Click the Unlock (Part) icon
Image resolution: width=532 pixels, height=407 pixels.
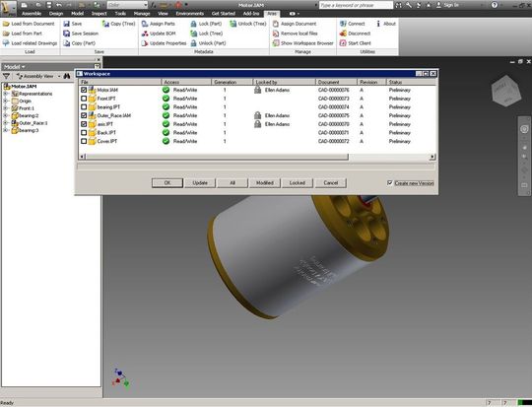pos(193,43)
